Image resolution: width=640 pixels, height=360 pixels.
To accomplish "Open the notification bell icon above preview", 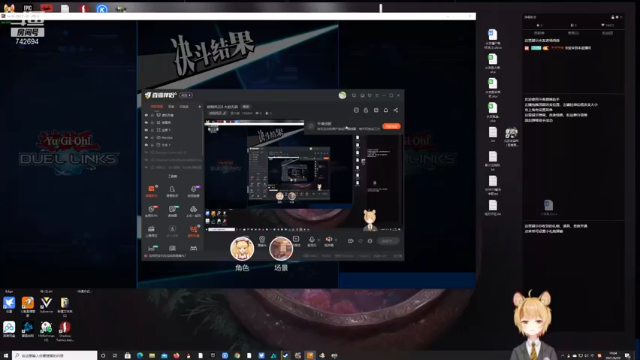I will pyautogui.click(x=386, y=110).
